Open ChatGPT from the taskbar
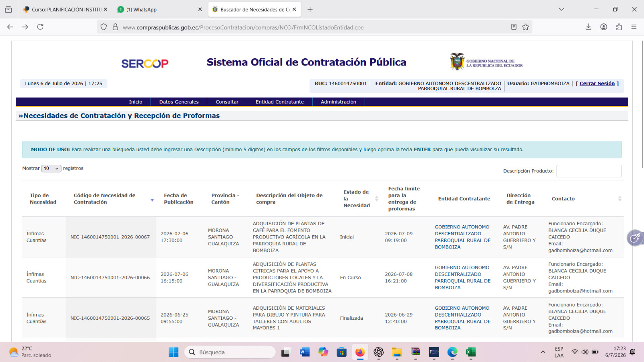 point(378,352)
